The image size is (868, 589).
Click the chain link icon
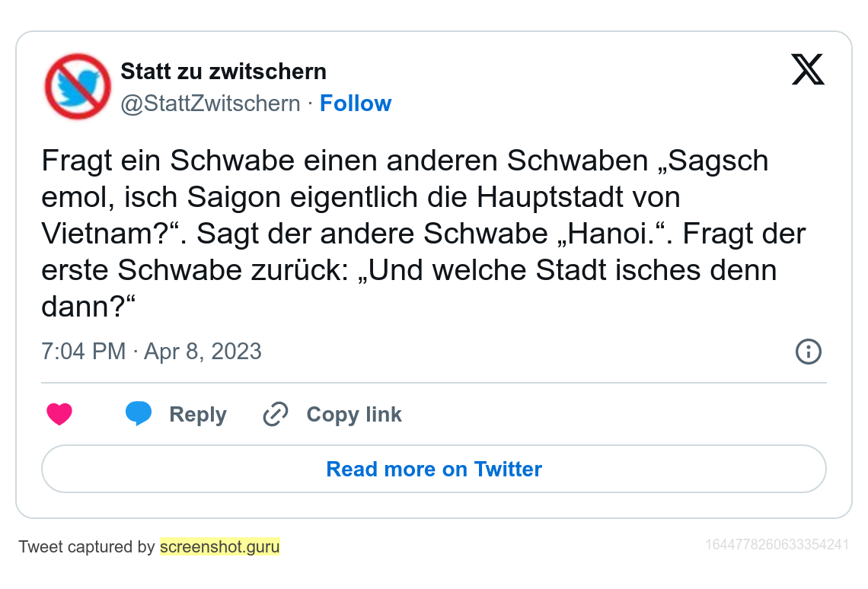[x=275, y=415]
